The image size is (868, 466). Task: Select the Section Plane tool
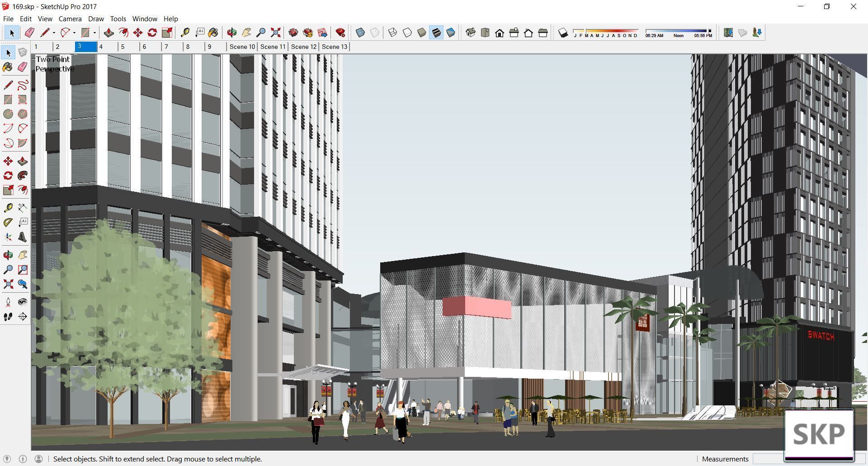(x=23, y=317)
